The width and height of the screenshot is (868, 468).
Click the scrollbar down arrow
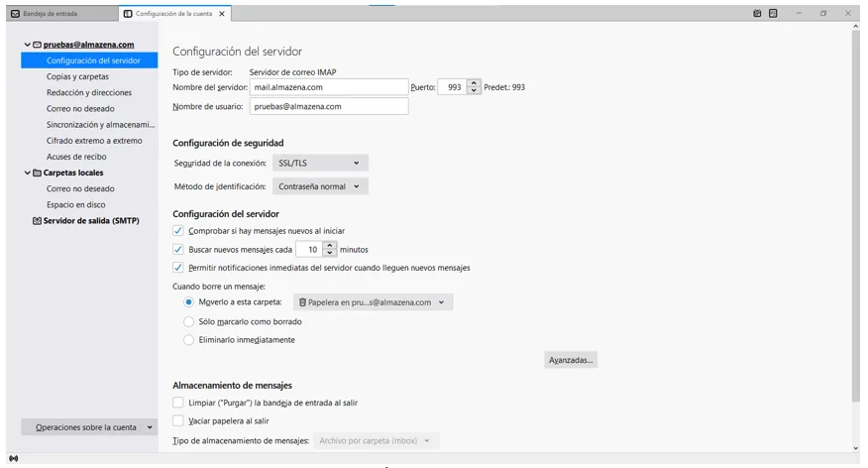click(x=856, y=448)
